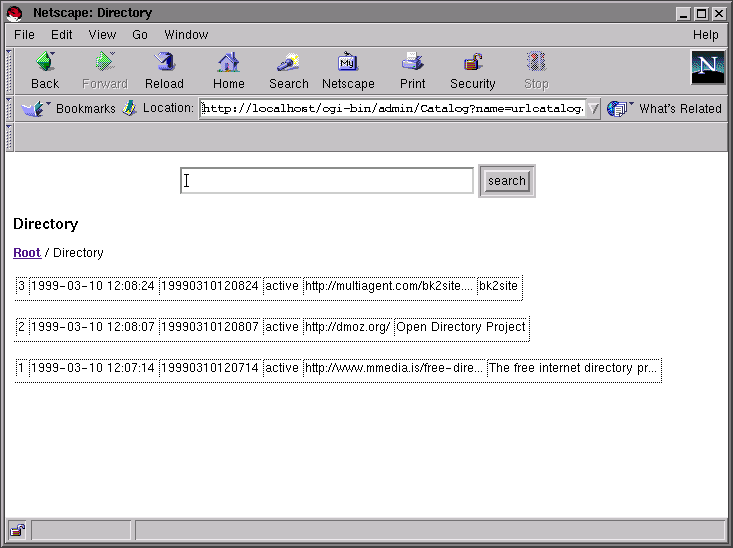Viewport: 733px width, 548px height.
Task: Collapse the personal toolbar grip handle
Action: click(10, 137)
